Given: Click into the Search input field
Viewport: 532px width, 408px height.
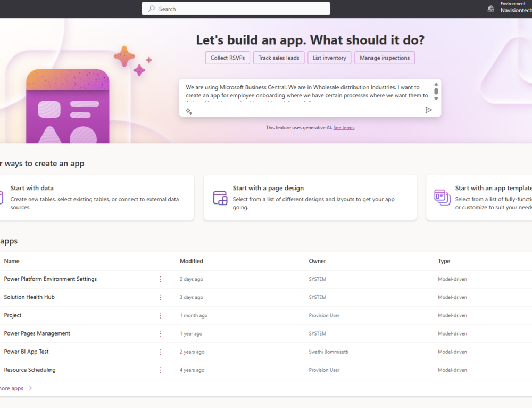Looking at the screenshot, I should (x=239, y=9).
